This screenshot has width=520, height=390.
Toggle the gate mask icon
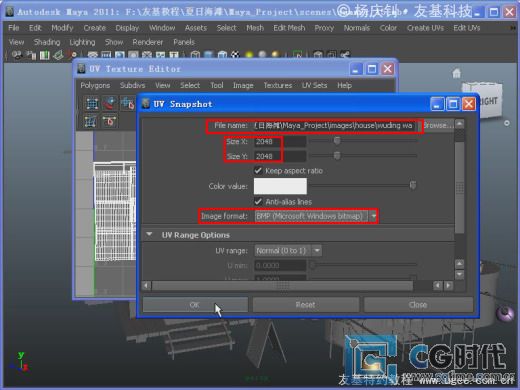point(133,55)
